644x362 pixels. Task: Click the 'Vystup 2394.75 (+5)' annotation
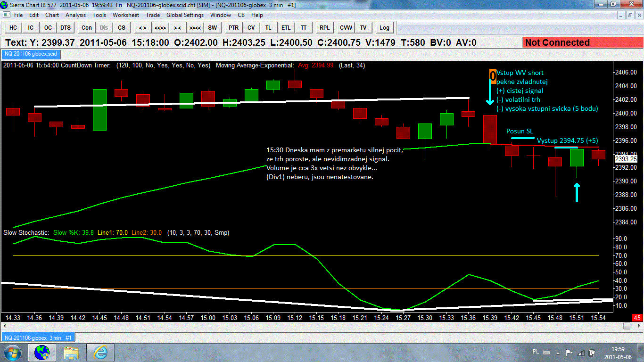[x=568, y=140]
